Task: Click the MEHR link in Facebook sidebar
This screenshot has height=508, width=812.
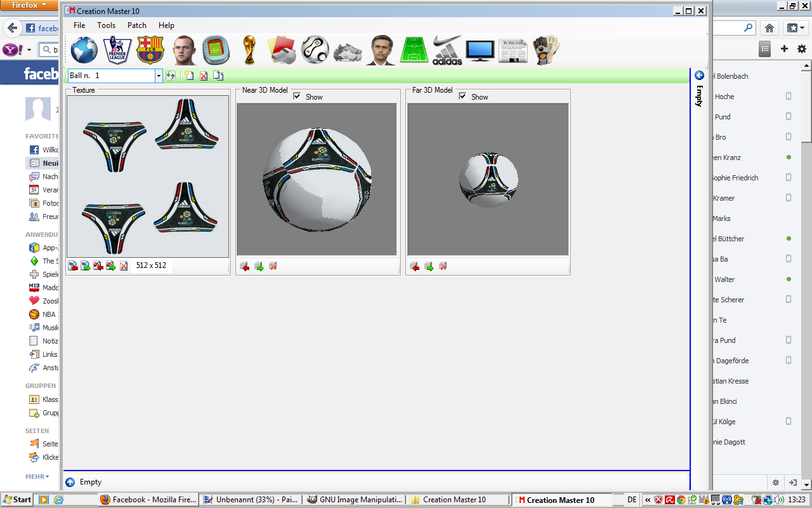Action: point(37,476)
